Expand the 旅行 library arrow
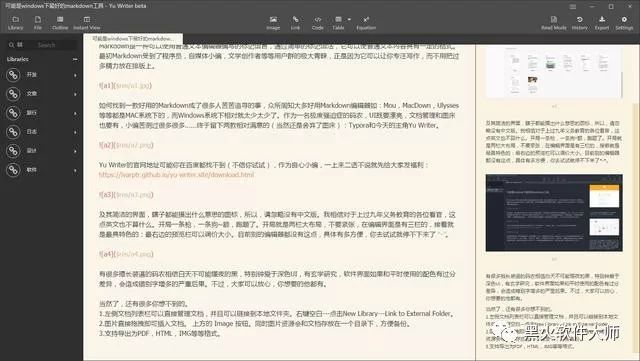Screen dimensions: 640x361 click(76, 113)
